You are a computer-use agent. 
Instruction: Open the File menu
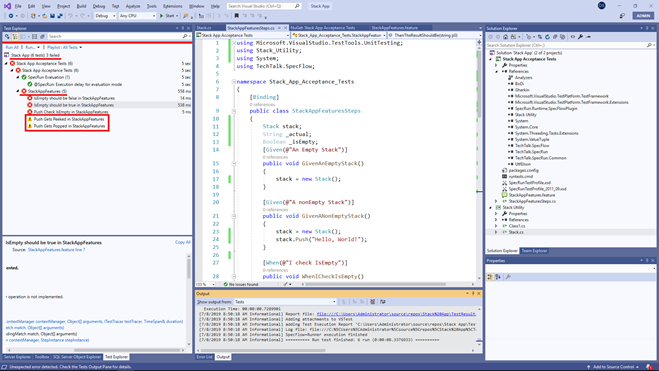tap(18, 6)
